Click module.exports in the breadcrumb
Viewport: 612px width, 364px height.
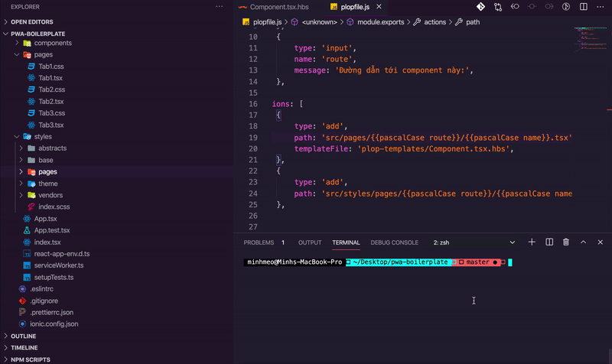pos(380,22)
